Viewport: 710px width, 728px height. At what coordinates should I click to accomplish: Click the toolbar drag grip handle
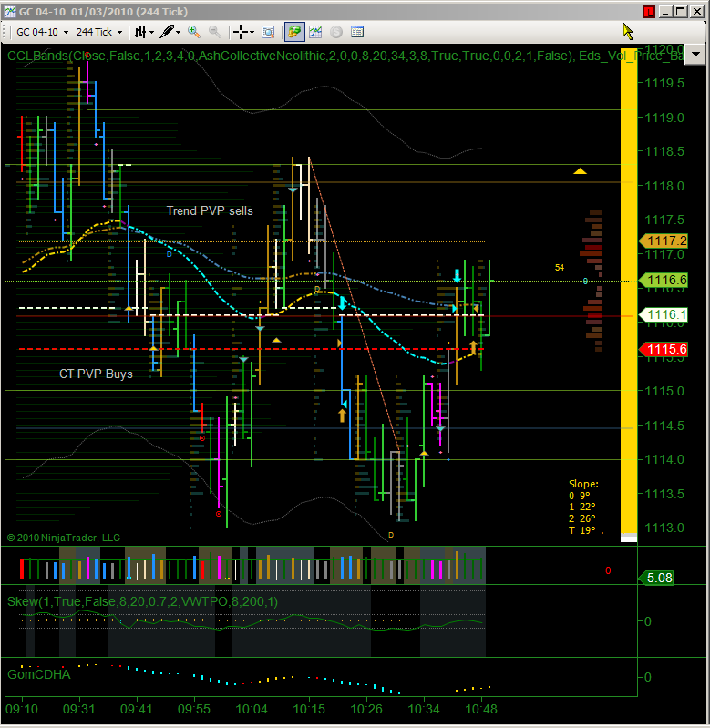point(5,32)
